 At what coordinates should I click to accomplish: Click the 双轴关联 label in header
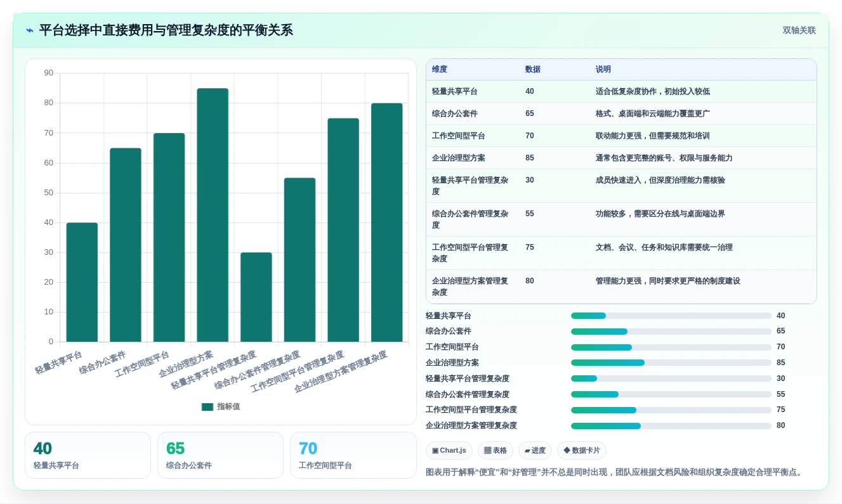click(799, 30)
